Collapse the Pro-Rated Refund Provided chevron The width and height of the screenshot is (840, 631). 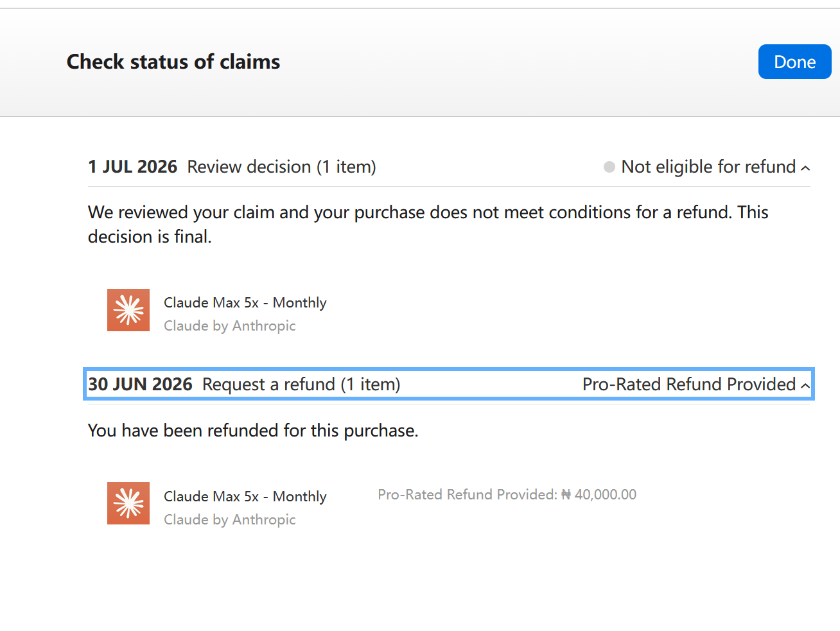805,386
